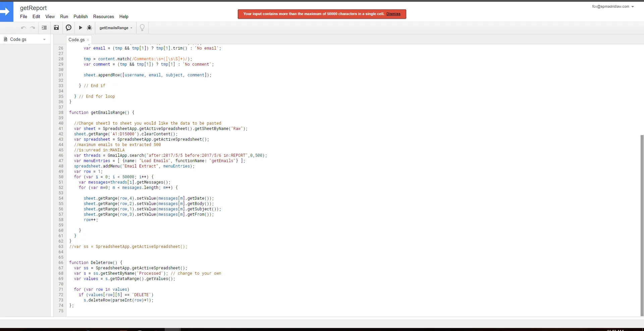Image resolution: width=644 pixels, height=331 pixels.
Task: Click the '//maximum emails to be extracted 500' comment
Action: 117,145
